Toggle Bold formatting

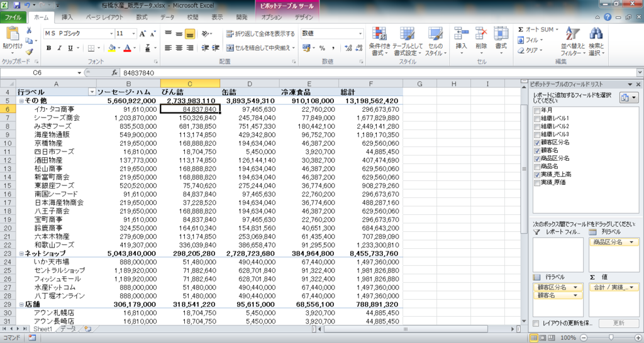click(x=48, y=48)
